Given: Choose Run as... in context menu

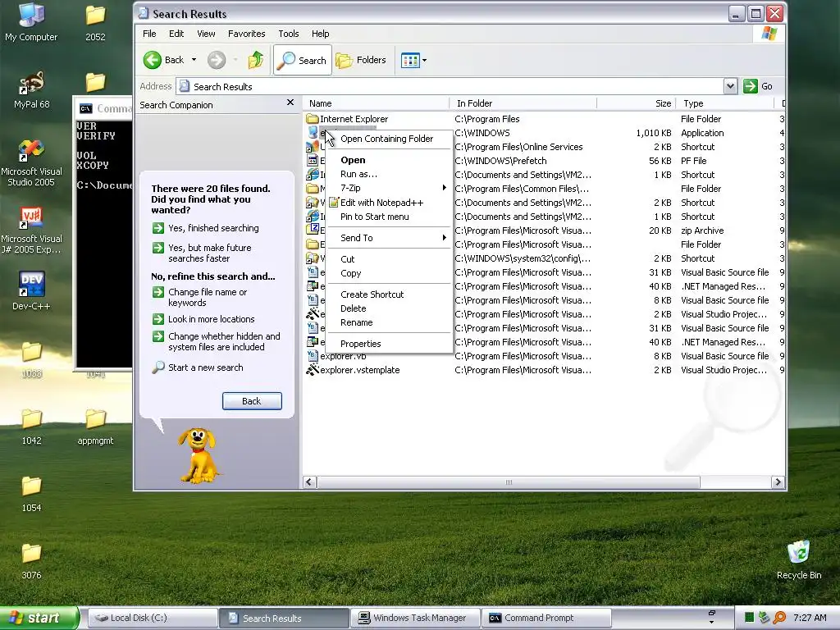Looking at the screenshot, I should [388, 174].
